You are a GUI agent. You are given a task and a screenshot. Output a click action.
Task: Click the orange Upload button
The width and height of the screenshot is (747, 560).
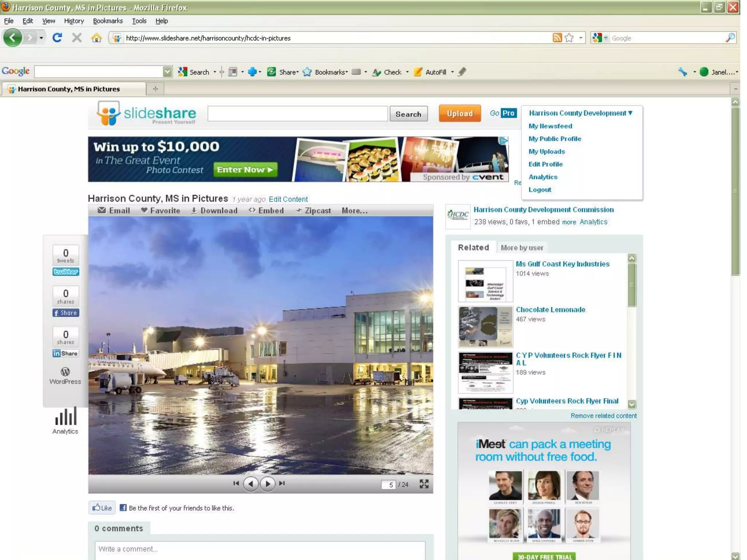460,114
